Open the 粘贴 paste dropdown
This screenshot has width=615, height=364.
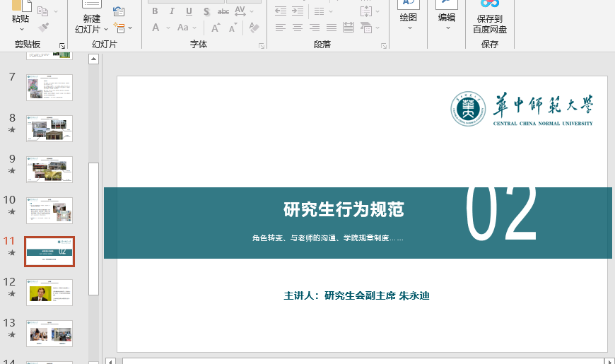point(20,29)
